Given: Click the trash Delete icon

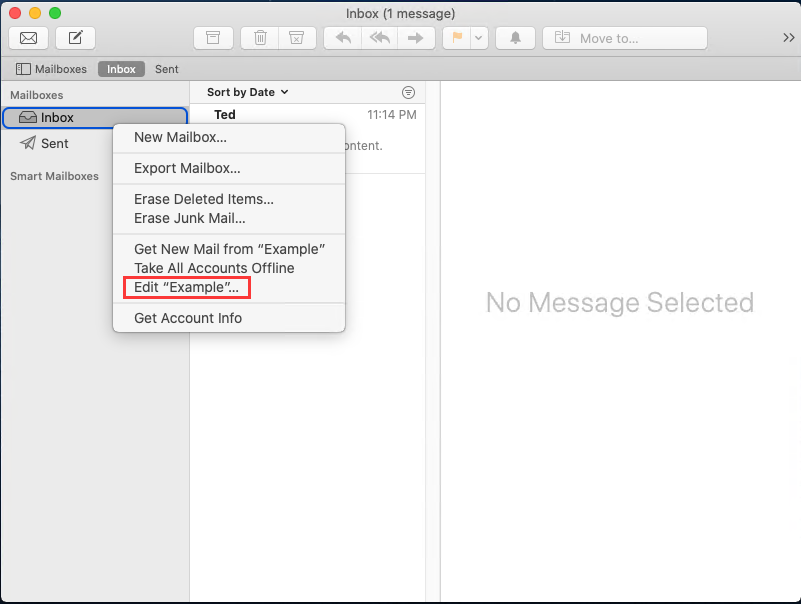Looking at the screenshot, I should tap(260, 38).
